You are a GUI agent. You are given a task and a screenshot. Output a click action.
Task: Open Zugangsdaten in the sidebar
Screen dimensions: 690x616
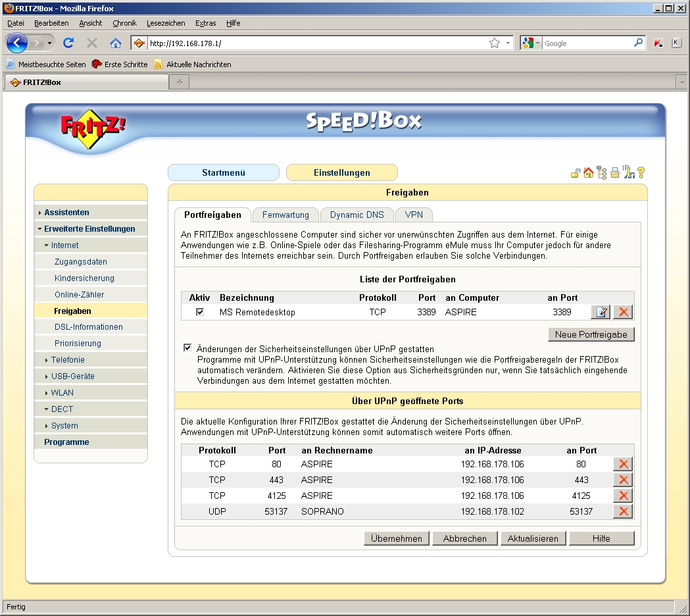click(80, 262)
